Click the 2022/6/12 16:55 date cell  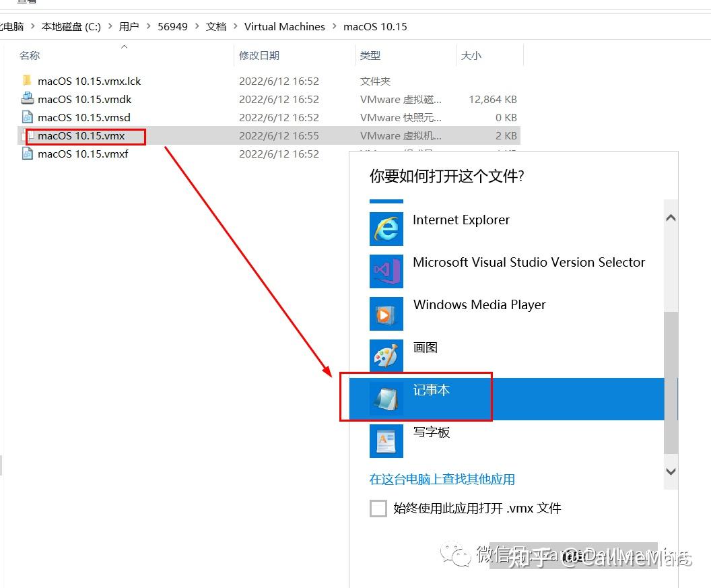tap(279, 135)
